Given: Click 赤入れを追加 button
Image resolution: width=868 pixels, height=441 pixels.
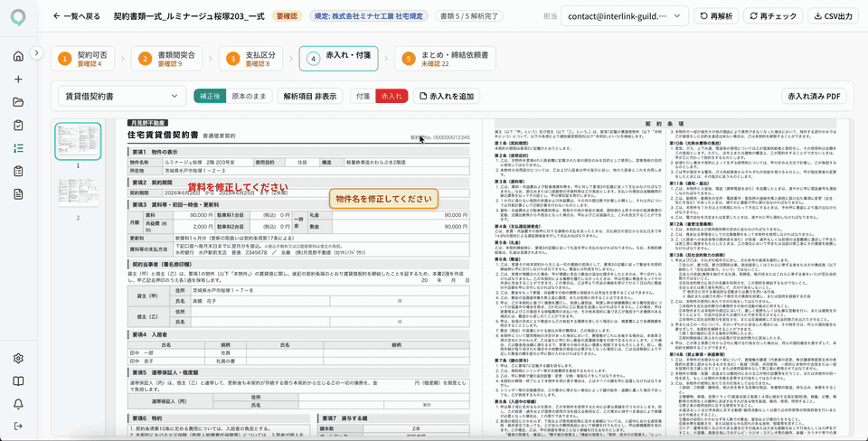Looking at the screenshot, I should 447,96.
